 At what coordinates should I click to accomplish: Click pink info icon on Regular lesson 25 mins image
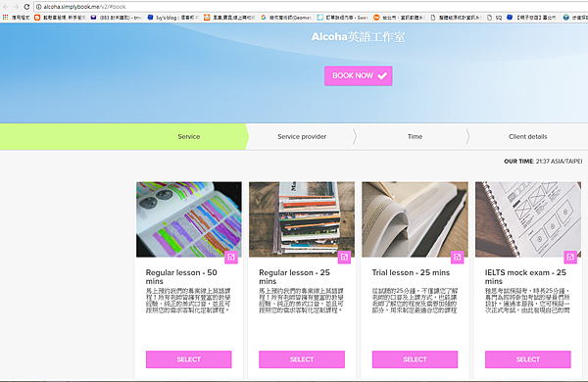(x=344, y=258)
